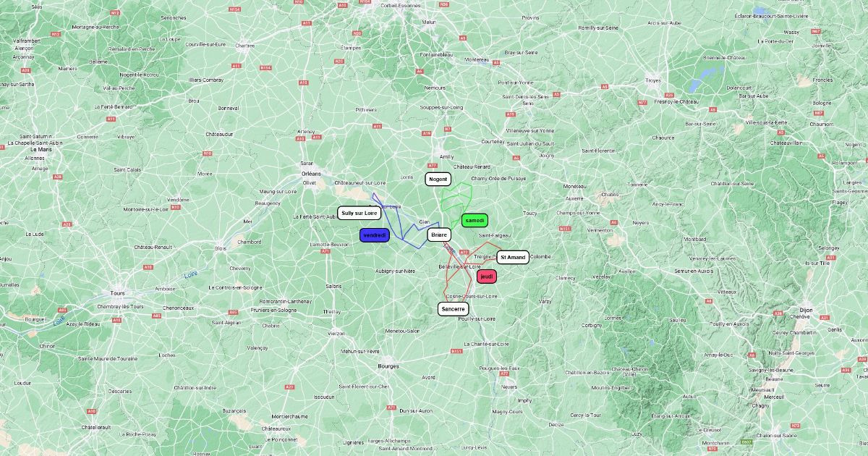The width and height of the screenshot is (868, 456).
Task: Select Bourges city label on the map
Action: [x=388, y=367]
